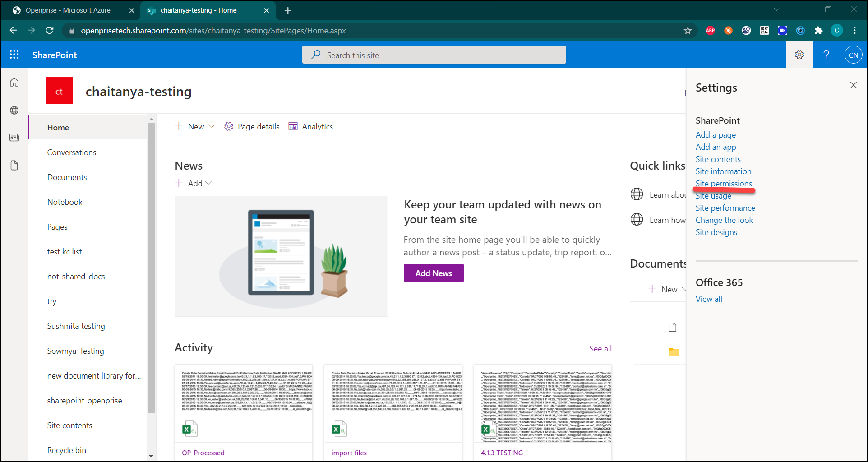Open the CN account profile circle
The image size is (868, 462).
(853, 55)
